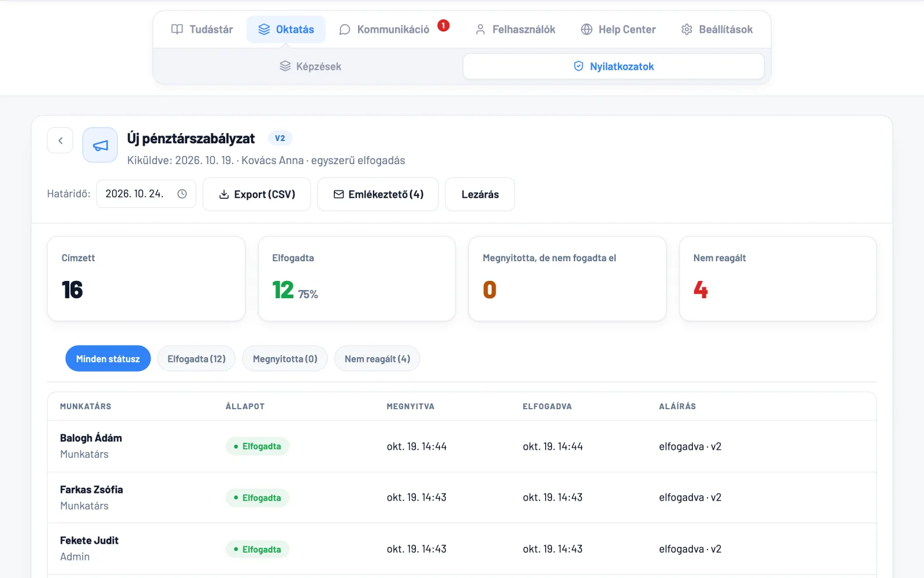Open the Help Center tab
The height and width of the screenshot is (578, 924).
pos(619,29)
